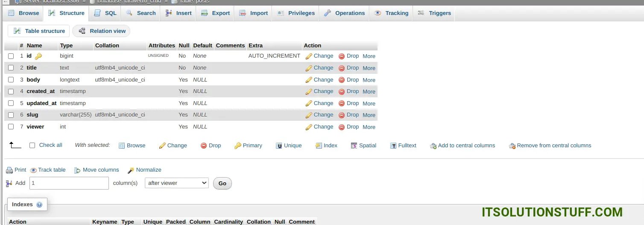Click the Fulltext icon in bulk actions
Viewport: 644px width, 225px height.
pos(393,146)
